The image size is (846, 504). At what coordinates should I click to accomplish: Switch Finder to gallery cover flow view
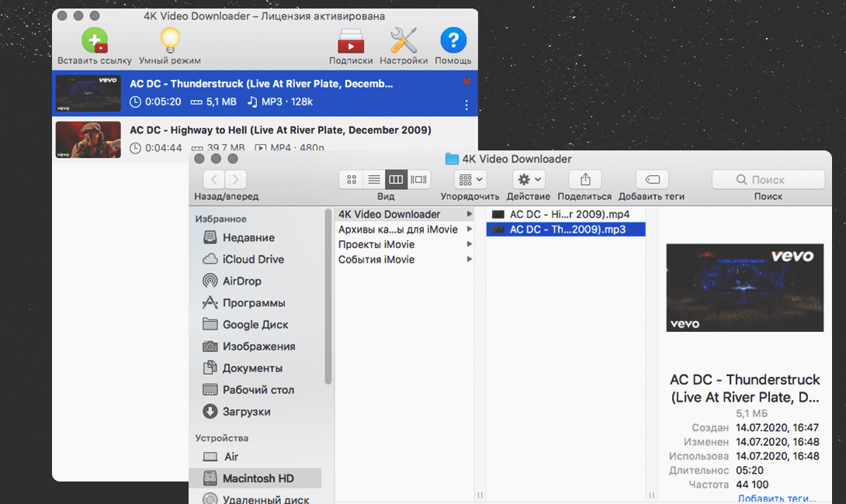click(x=418, y=179)
